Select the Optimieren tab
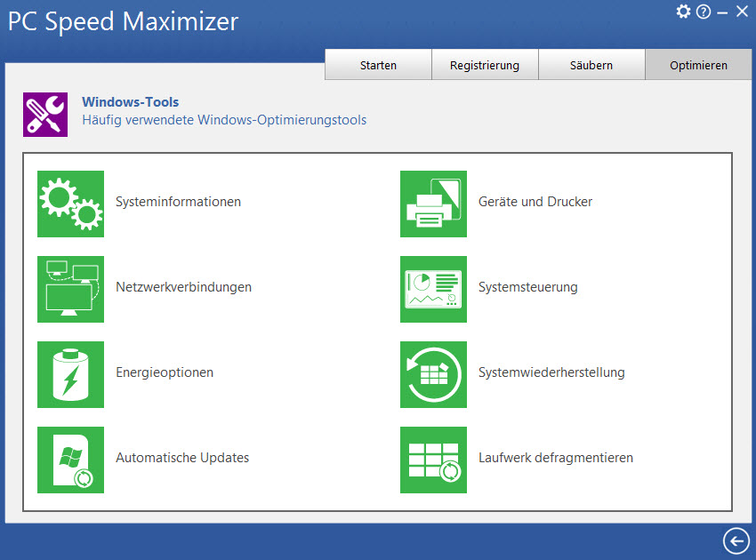This screenshot has height=560, width=756. coord(698,65)
